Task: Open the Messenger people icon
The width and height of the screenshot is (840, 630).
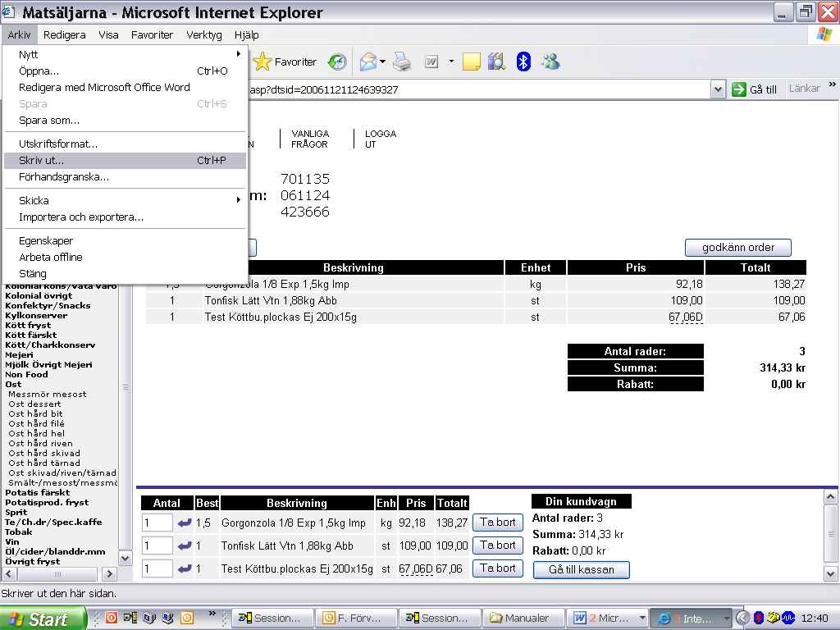Action: coord(550,62)
